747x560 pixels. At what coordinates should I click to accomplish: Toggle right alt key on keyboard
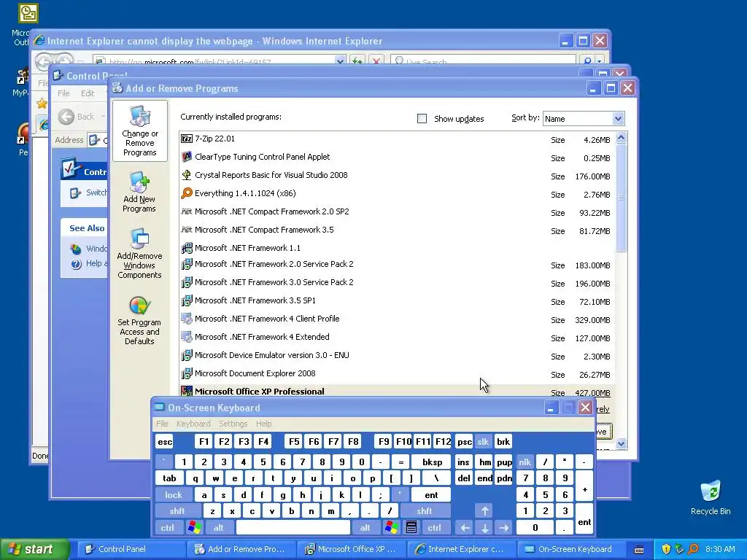click(x=365, y=528)
